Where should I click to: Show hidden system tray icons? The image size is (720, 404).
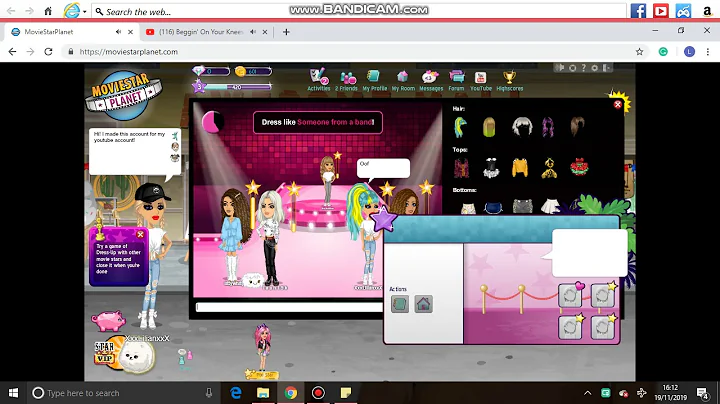coord(587,393)
